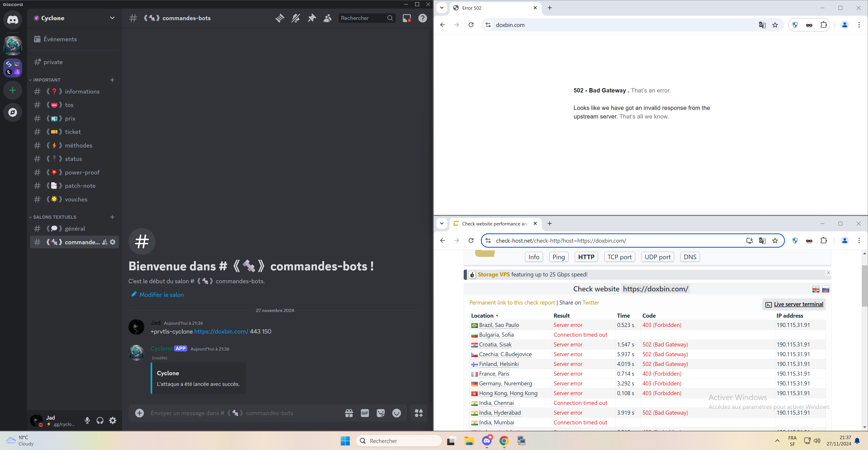Open user settings gear next to Jad
This screenshot has width=868, height=450.
(113, 420)
